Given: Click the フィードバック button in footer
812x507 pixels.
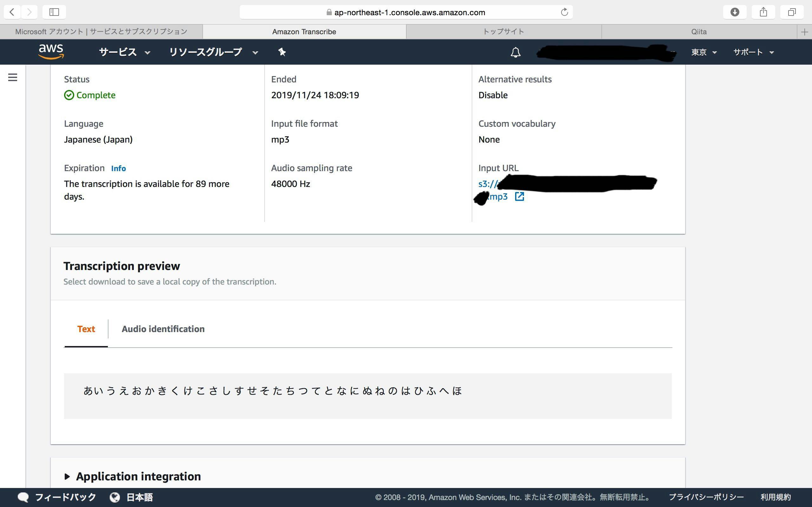Looking at the screenshot, I should pyautogui.click(x=57, y=497).
